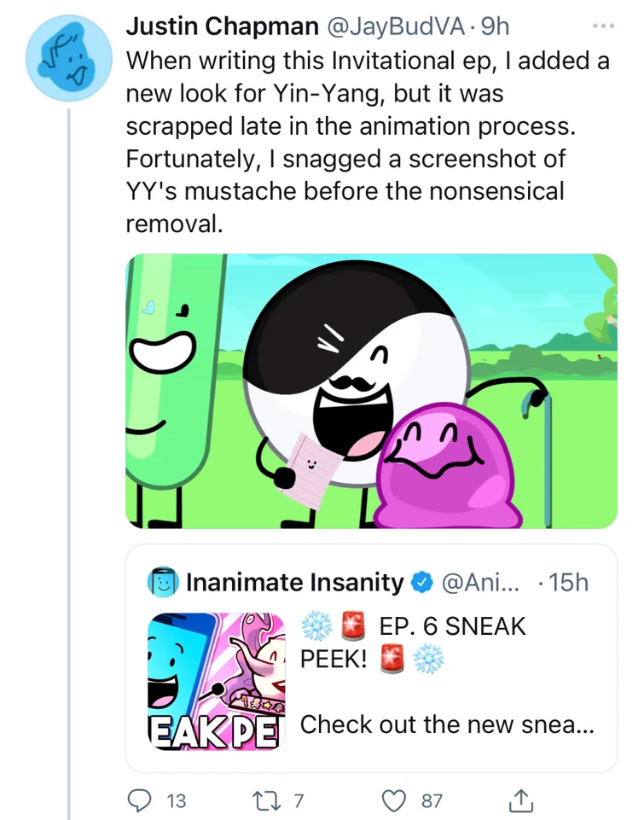View the 87 likes count
Screen dimensions: 644x820
[x=432, y=800]
